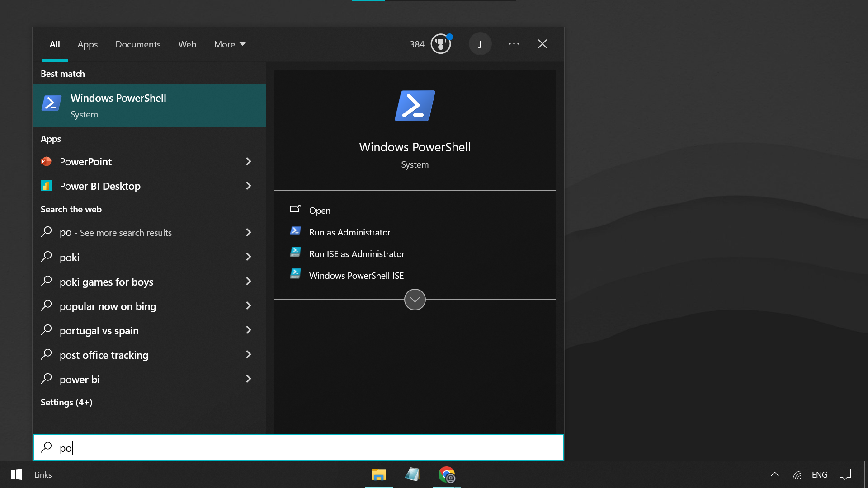
Task: Click the large PowerShell logo in preview pane
Action: pos(415,106)
